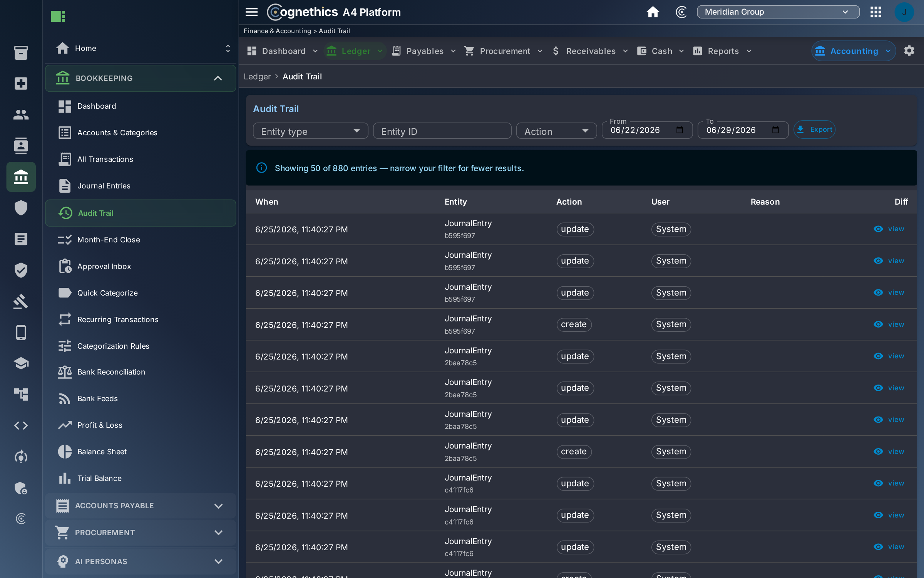Focus the Entity ID input field
The image size is (924, 578).
(x=442, y=131)
